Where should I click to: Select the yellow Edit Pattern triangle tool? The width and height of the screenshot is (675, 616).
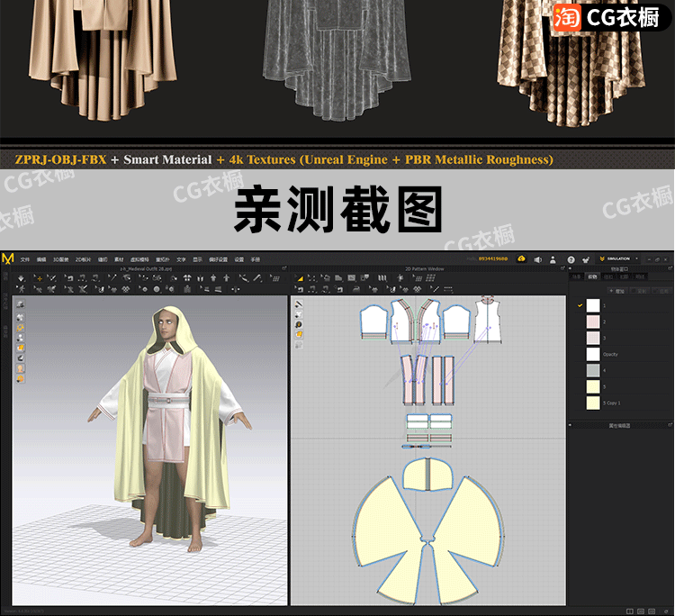(300, 278)
